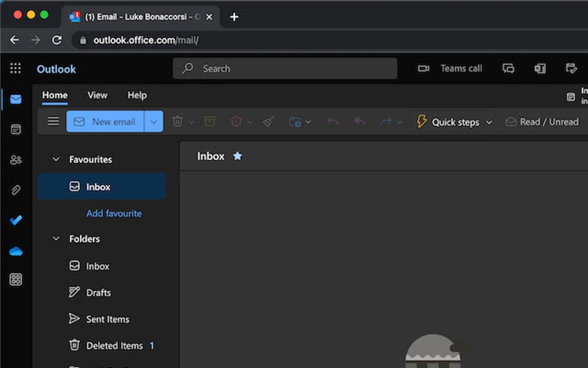The image size is (588, 368).
Task: Delete using the trash can toolbar icon
Action: [x=178, y=122]
